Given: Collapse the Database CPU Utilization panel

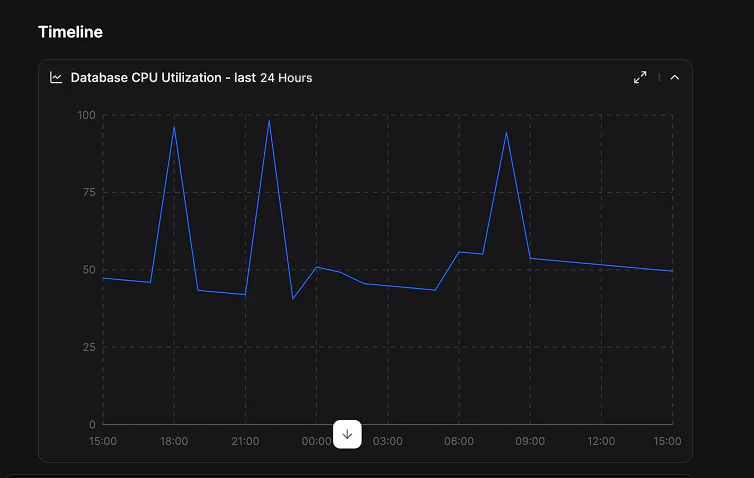Looking at the screenshot, I should click(x=674, y=77).
